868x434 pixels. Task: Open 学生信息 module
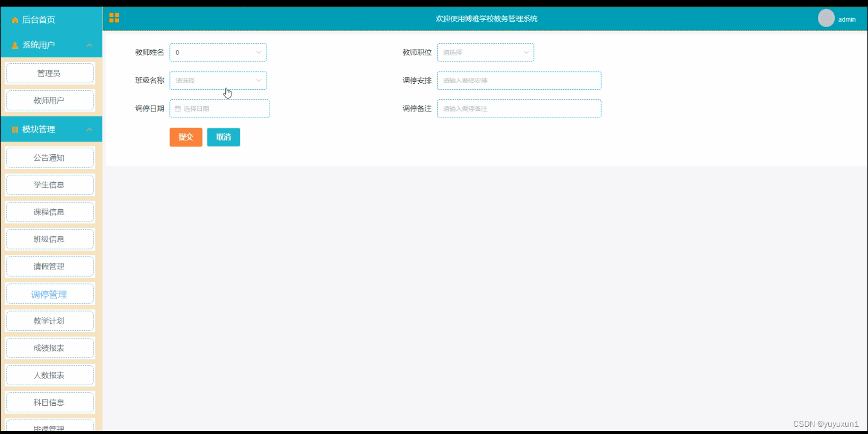[50, 184]
